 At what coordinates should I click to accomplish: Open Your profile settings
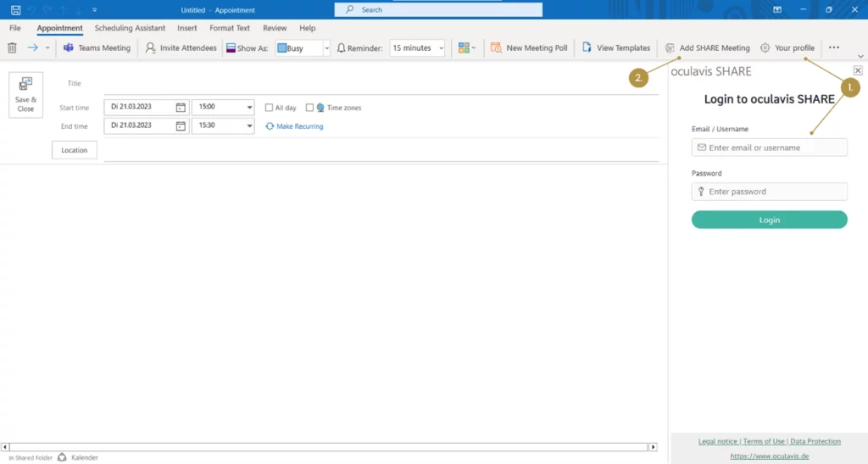tap(787, 48)
